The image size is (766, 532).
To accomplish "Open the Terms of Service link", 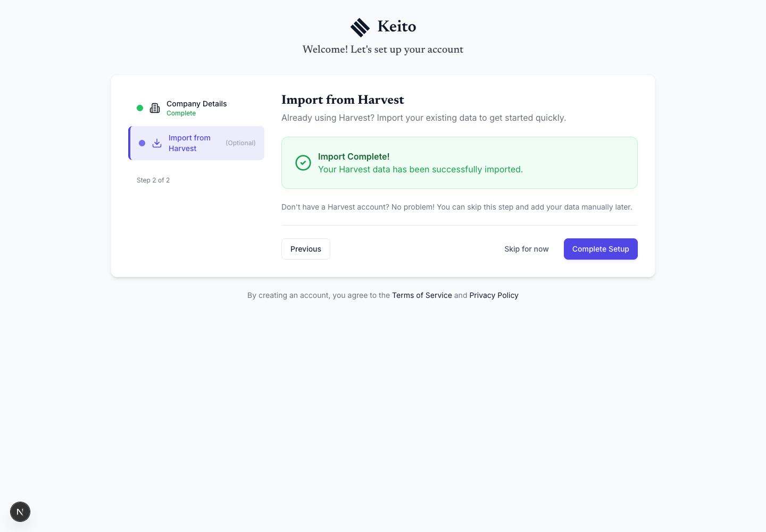I will click(x=422, y=295).
